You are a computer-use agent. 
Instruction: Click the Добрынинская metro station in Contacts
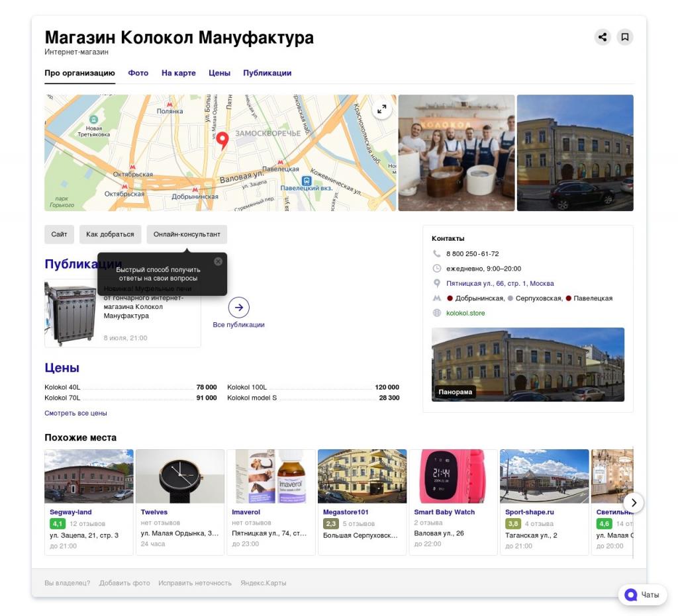coord(479,298)
